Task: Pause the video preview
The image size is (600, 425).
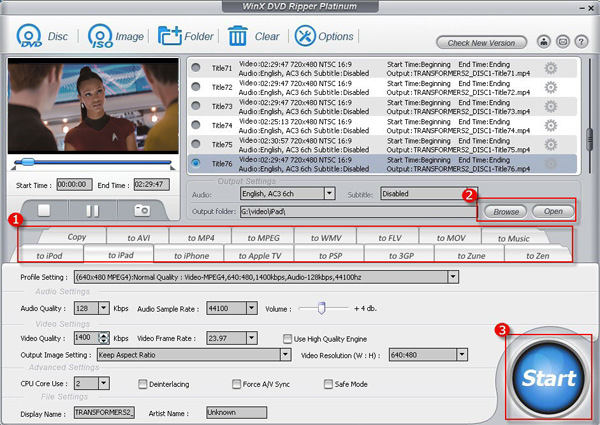Action: 92,210
